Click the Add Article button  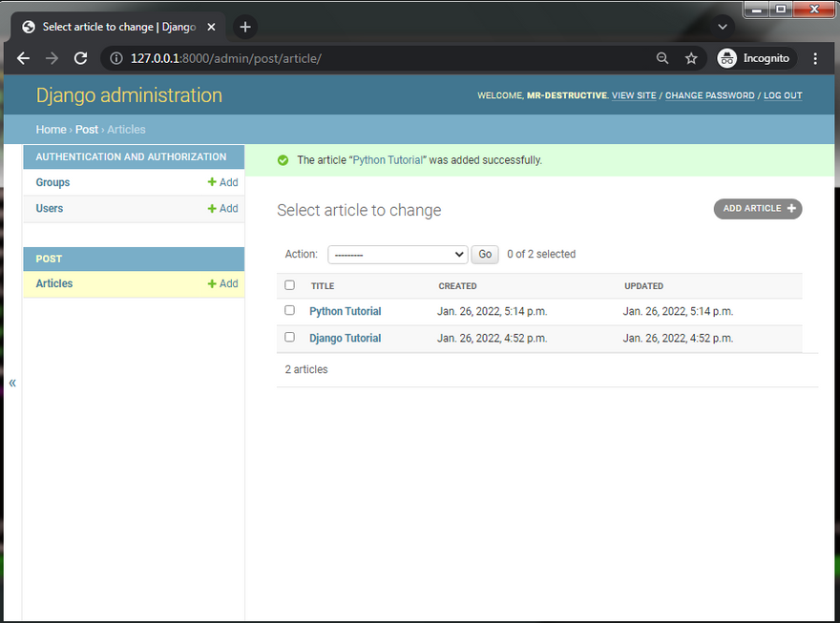(758, 209)
